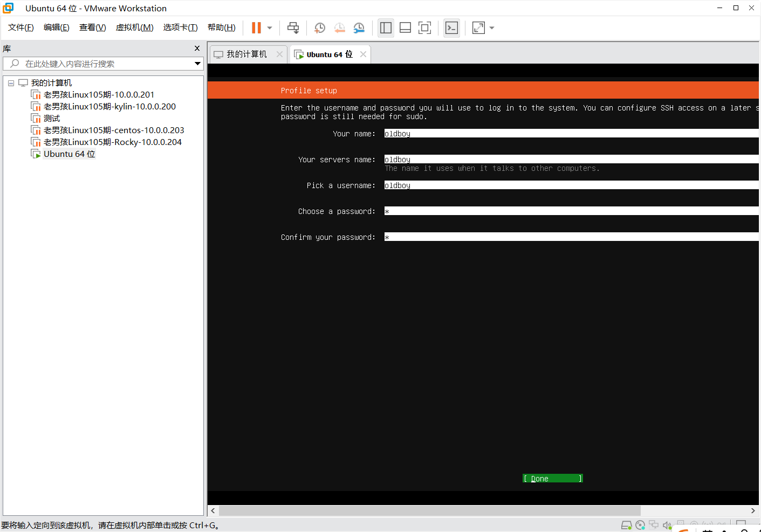The width and height of the screenshot is (761, 532).
Task: Enter full screen mode
Action: click(425, 28)
